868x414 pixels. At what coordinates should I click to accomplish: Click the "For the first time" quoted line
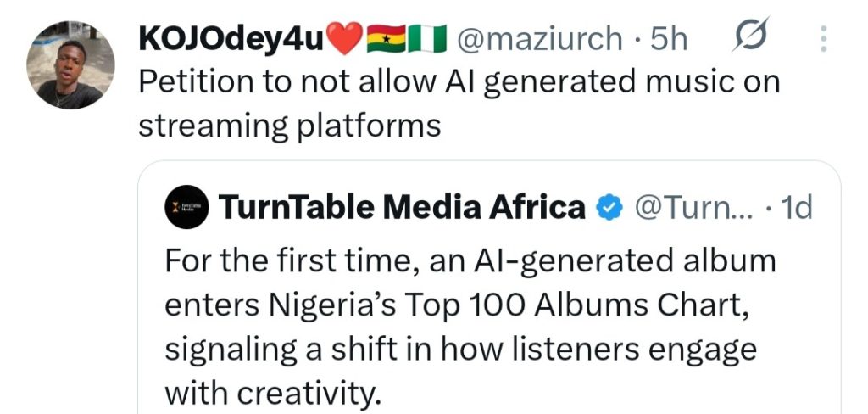point(470,260)
